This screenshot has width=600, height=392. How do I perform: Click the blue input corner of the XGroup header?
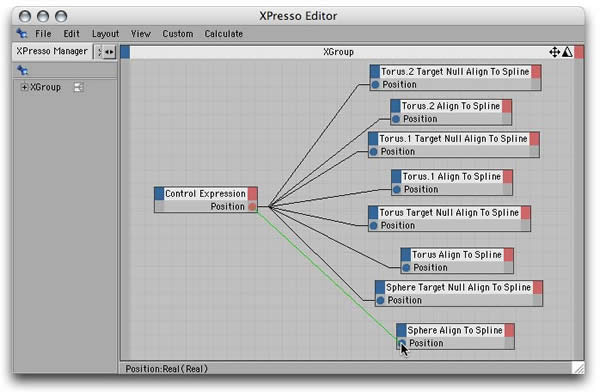click(x=125, y=52)
